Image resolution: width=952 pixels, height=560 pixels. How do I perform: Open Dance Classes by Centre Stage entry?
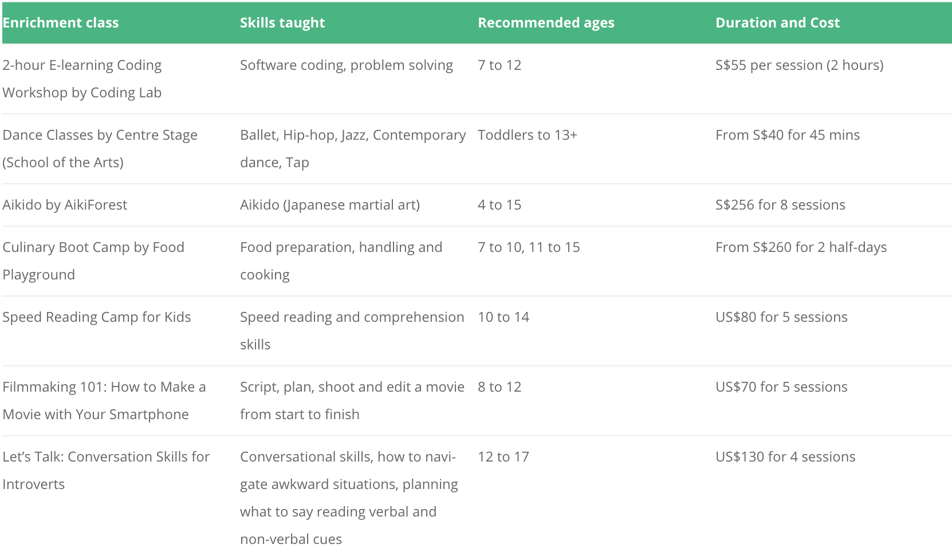pos(100,149)
